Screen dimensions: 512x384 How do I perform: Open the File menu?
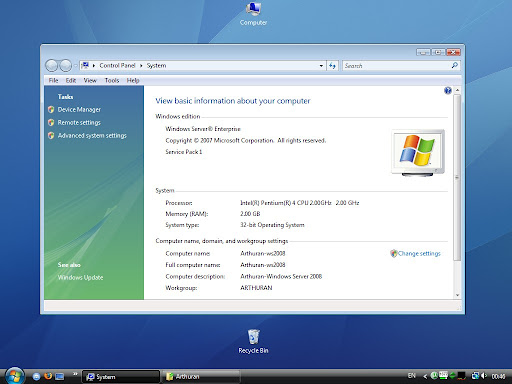pyautogui.click(x=53, y=80)
